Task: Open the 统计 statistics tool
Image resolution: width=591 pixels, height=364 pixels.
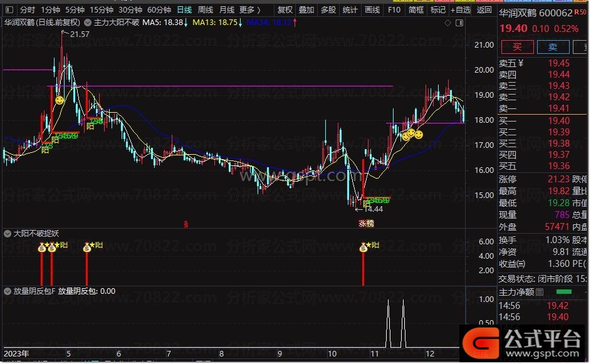Action: (x=350, y=10)
